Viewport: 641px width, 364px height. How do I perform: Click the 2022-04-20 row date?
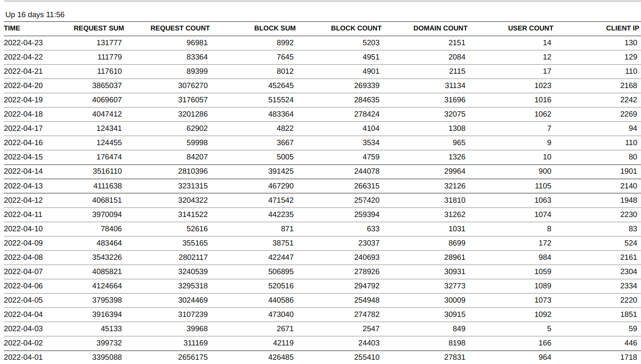tap(23, 86)
